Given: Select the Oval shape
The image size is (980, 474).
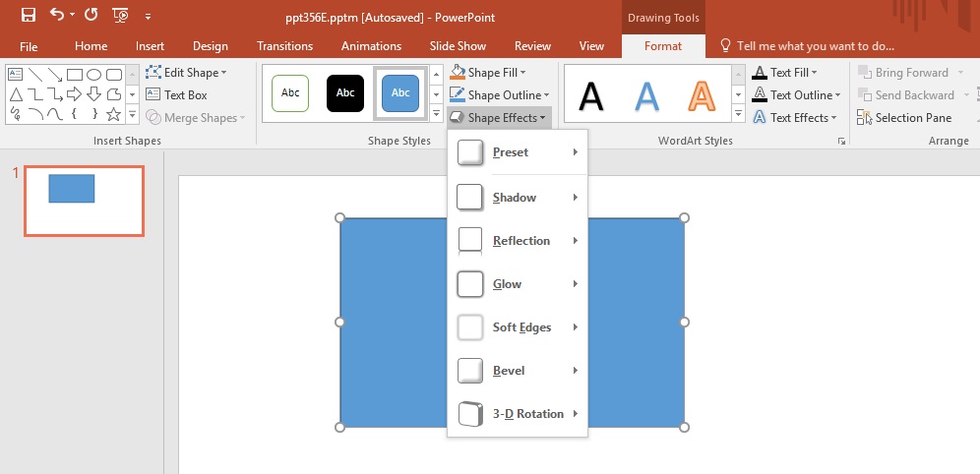Looking at the screenshot, I should [93, 75].
